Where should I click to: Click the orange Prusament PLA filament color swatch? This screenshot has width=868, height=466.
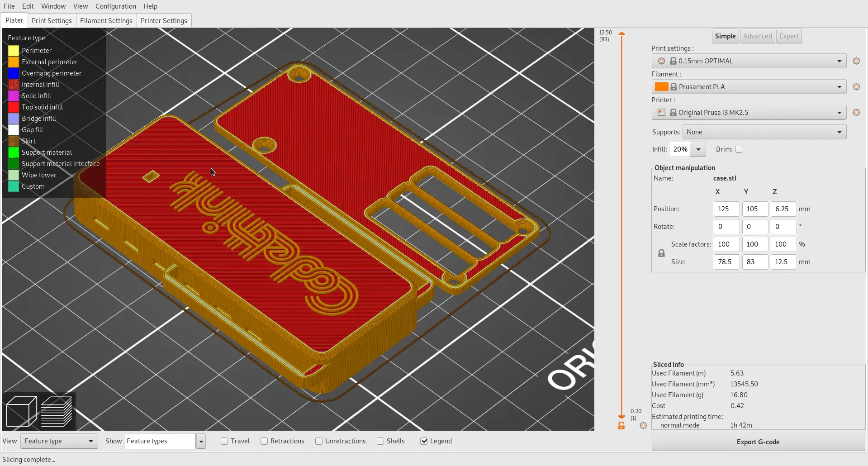coord(662,86)
